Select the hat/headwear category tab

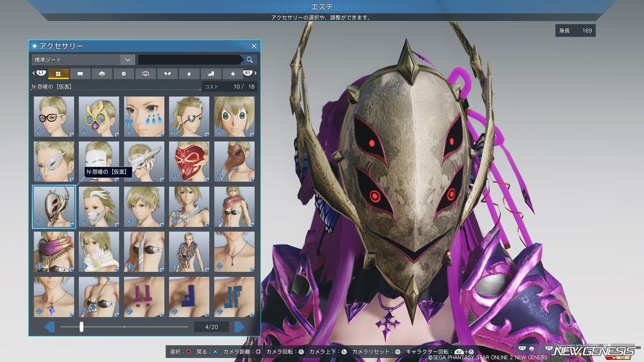click(80, 73)
